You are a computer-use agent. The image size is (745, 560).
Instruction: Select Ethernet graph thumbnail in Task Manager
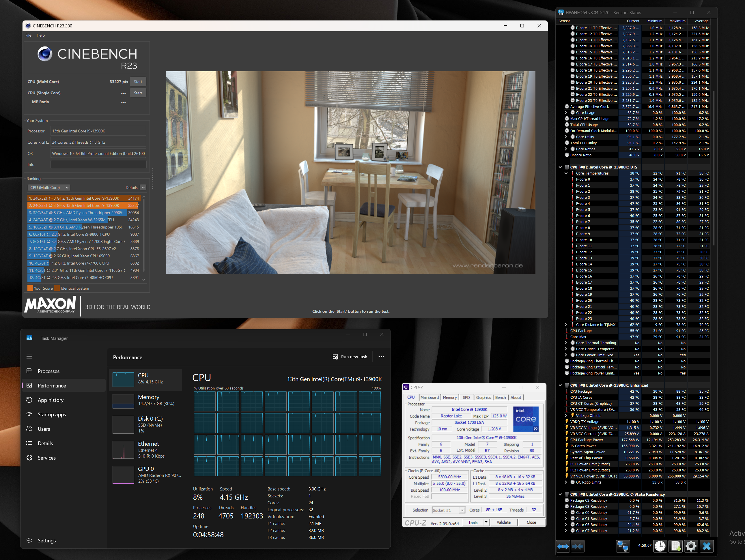coord(123,450)
